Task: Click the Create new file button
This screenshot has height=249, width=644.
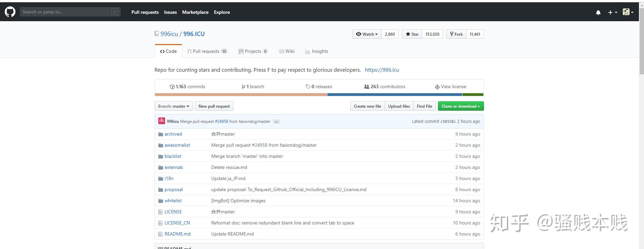Action: (367, 106)
